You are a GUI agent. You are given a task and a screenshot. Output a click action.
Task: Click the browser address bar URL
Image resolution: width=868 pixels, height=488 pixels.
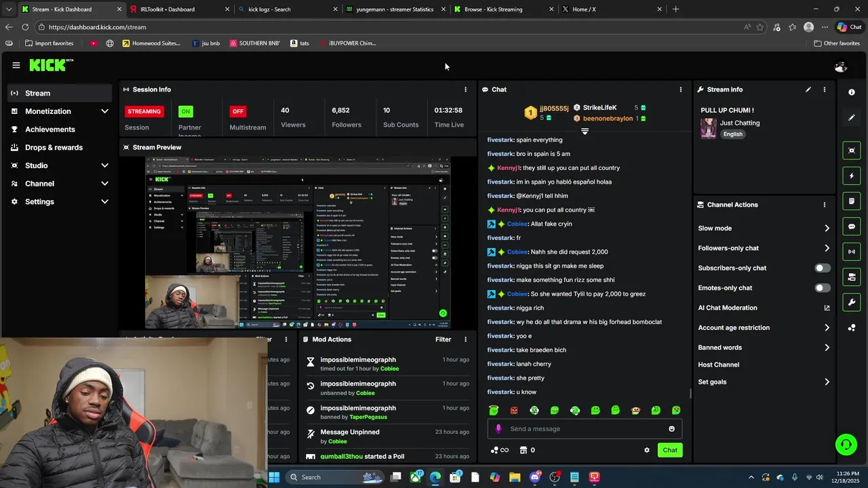pyautogui.click(x=97, y=27)
